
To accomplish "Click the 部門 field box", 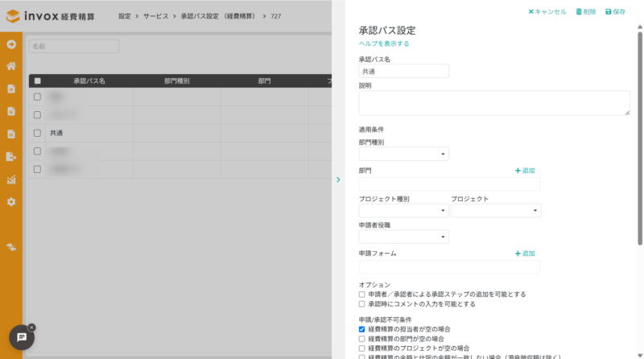I will click(x=449, y=184).
